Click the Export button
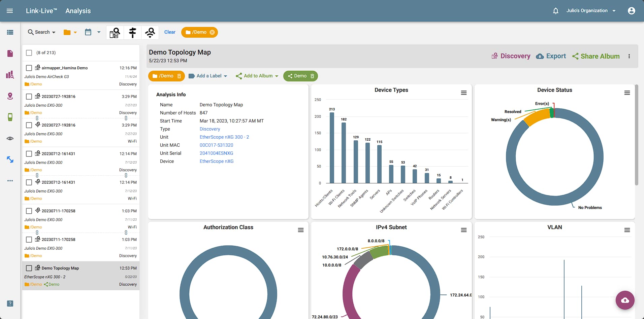This screenshot has width=644, height=319. coord(551,56)
